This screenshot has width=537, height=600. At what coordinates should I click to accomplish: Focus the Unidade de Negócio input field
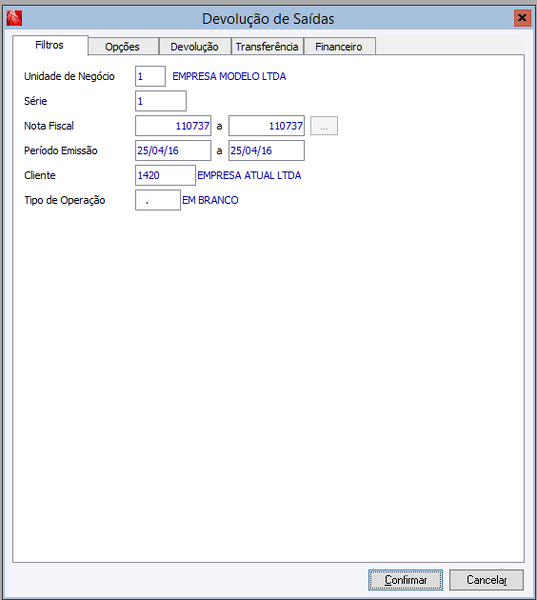(x=150, y=76)
